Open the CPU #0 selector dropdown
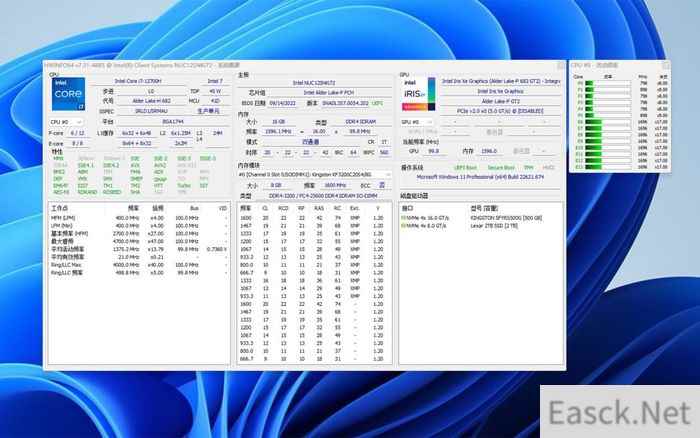This screenshot has width=700, height=438. [66, 122]
